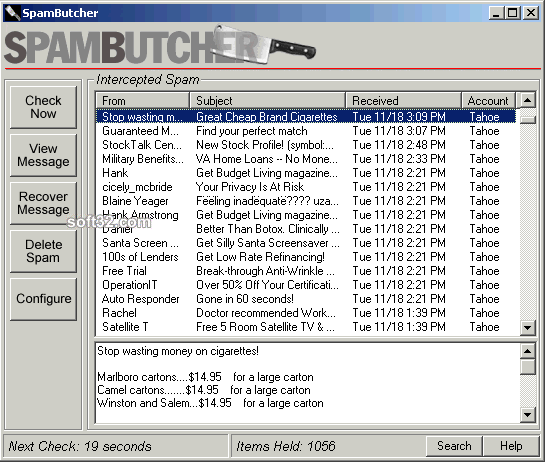Screen dimensions: 545x462
Task: Select the Free Trial Anti-Wrinkle message
Action: (x=306, y=271)
